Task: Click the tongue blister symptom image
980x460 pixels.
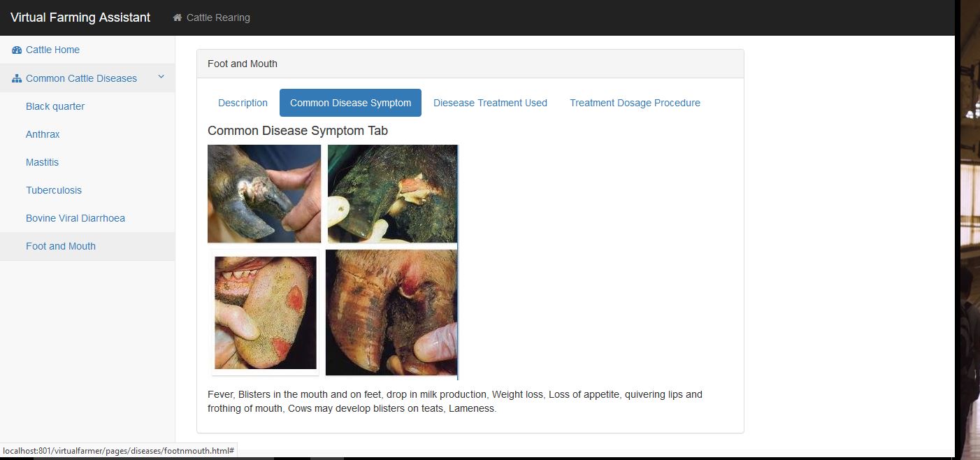Action: 266,312
